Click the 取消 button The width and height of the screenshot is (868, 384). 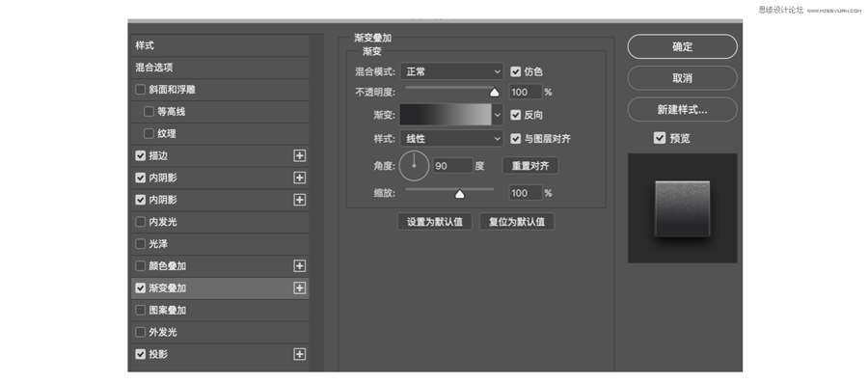[682, 78]
